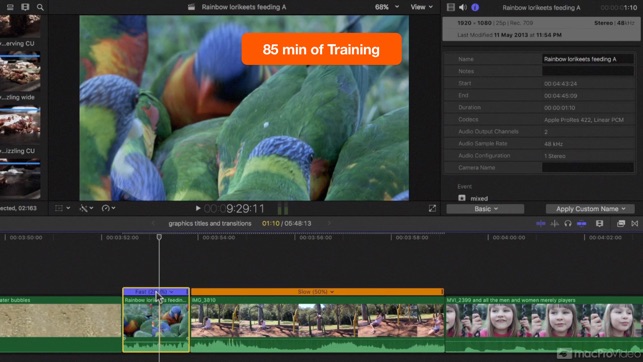Click the Duration value 00:00:01:10
643x362 pixels.
(x=560, y=108)
